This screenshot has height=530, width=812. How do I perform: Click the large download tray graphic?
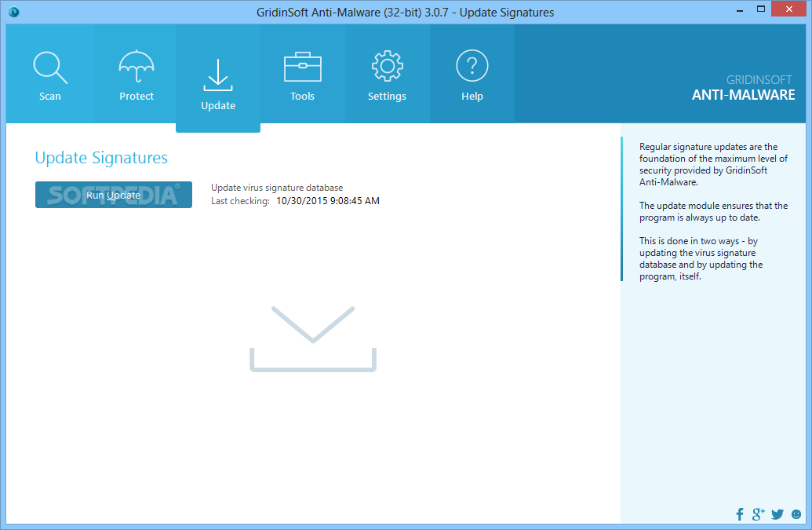(313, 339)
